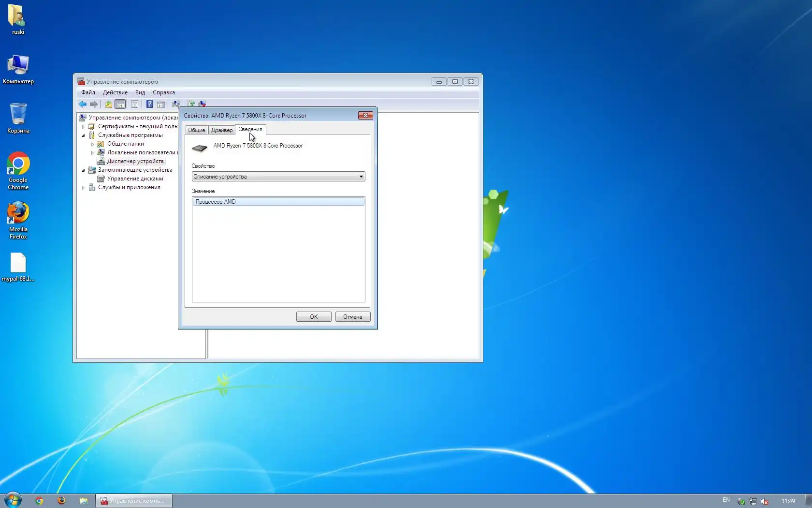Click the up-one-level folder toolbar icon
The width and height of the screenshot is (812, 508).
pyautogui.click(x=109, y=104)
